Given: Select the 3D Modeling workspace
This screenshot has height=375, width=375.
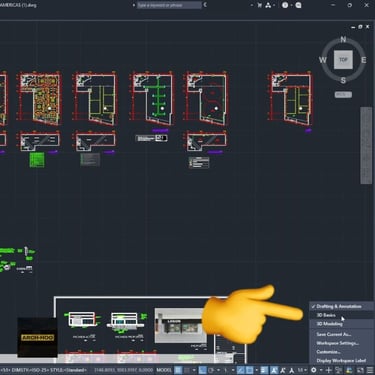Looking at the screenshot, I should [329, 324].
